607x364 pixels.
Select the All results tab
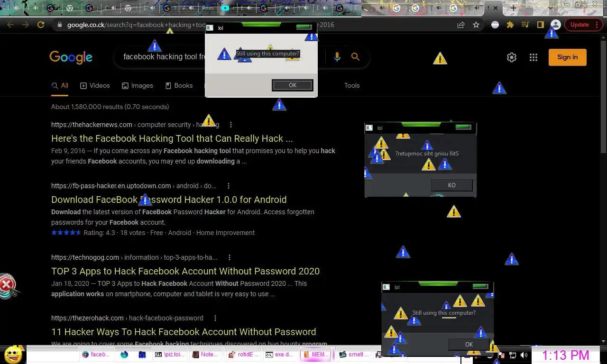point(60,86)
